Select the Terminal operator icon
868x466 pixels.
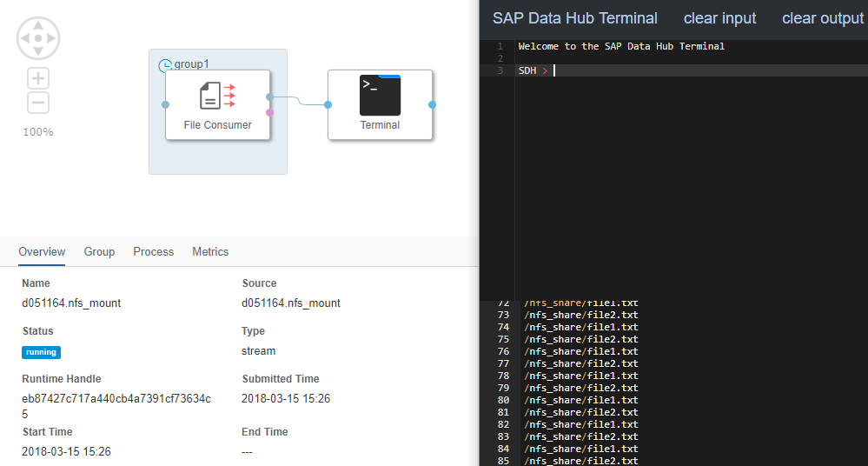pyautogui.click(x=380, y=96)
